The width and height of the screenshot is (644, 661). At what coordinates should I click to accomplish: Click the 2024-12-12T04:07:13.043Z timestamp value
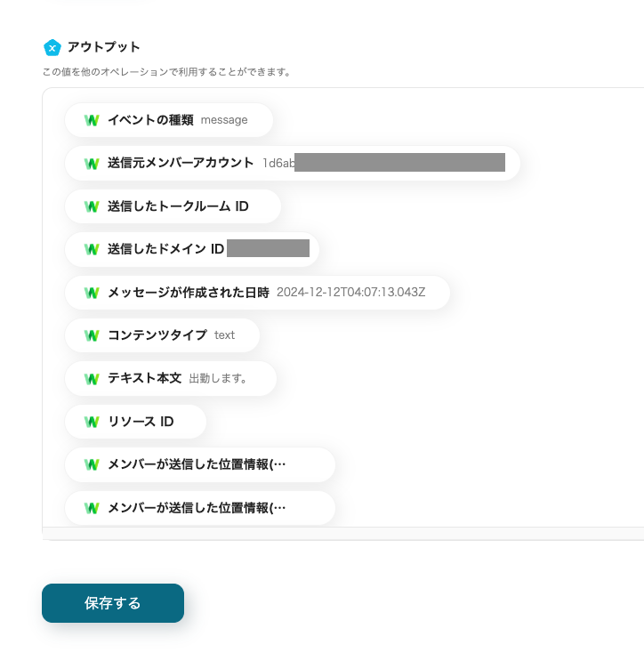click(x=351, y=292)
